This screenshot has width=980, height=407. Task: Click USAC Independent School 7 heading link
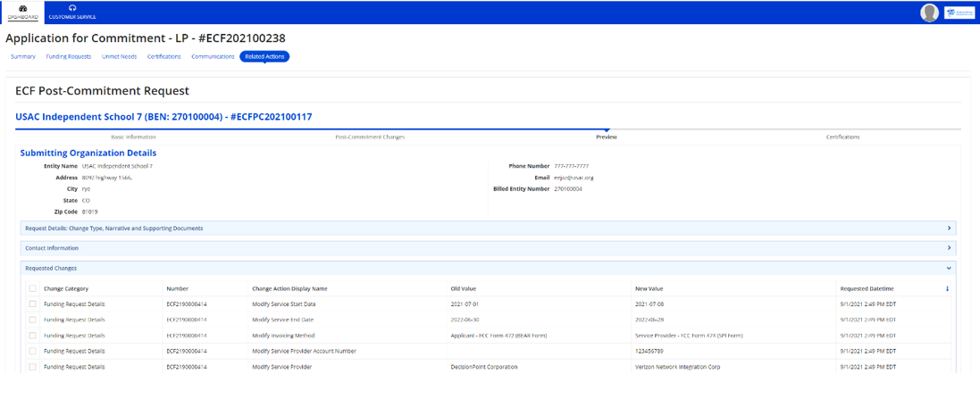[x=163, y=117]
